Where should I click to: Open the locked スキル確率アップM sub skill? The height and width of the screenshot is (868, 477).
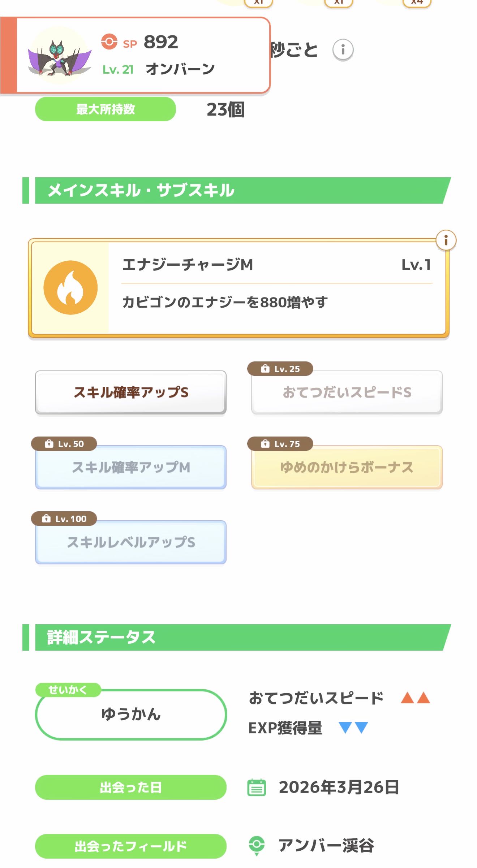[131, 468]
